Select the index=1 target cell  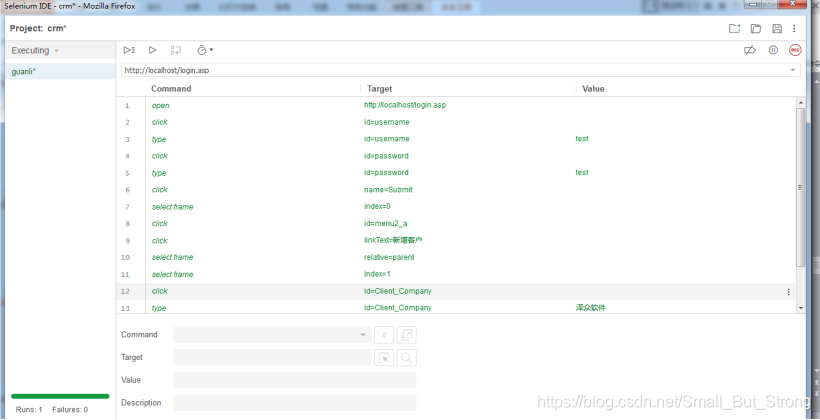click(x=377, y=275)
